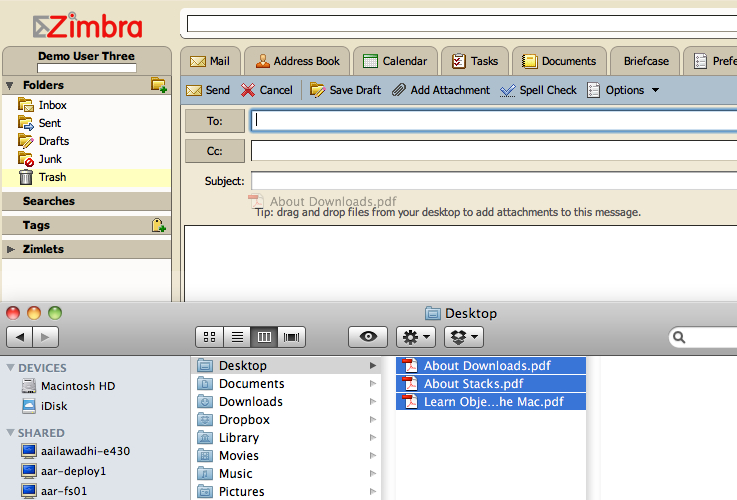Add a new tag with Tags plus icon
Image resolution: width=737 pixels, height=500 pixels.
coord(159,225)
